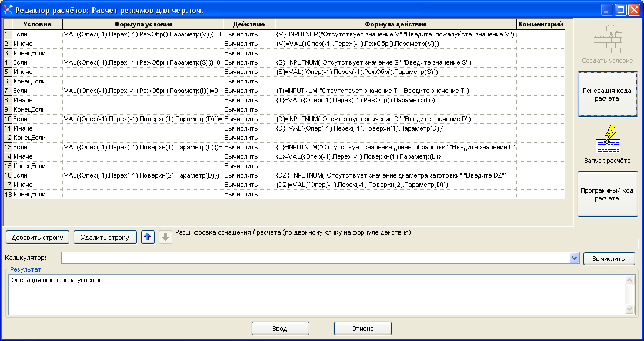Click inside the Калькулятор input field
This screenshot has height=341, width=644.
point(315,258)
